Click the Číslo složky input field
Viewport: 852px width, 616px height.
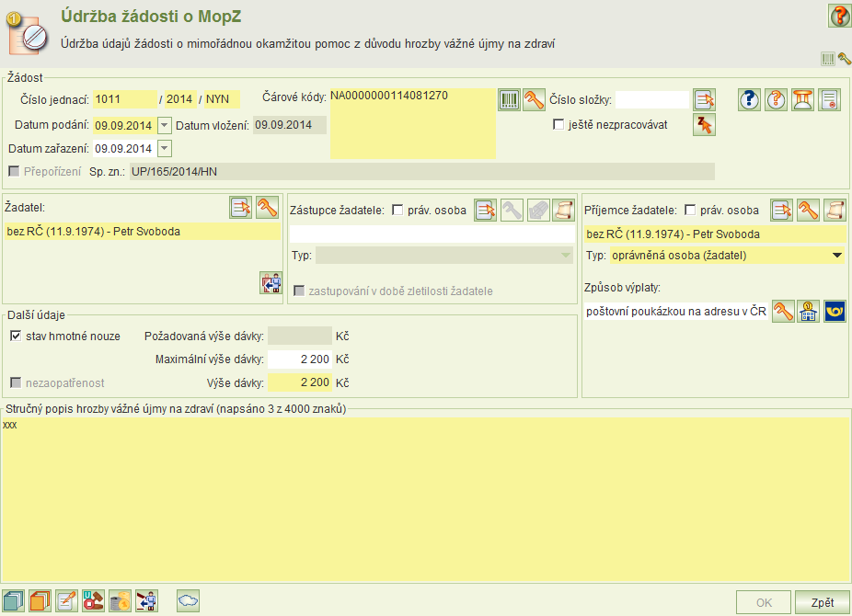tap(652, 100)
